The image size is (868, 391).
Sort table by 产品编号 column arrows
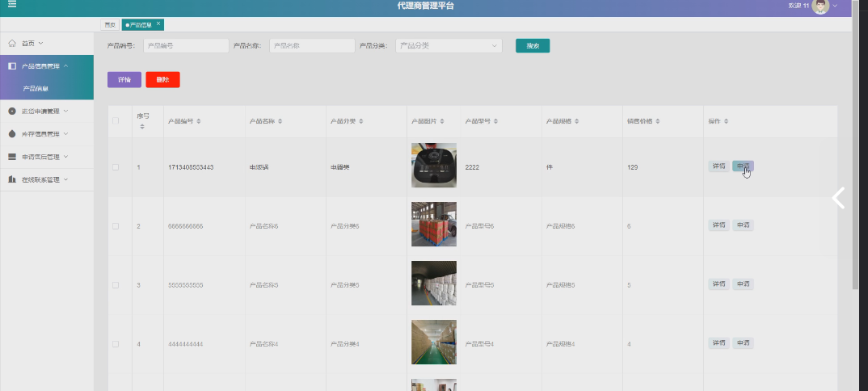(x=199, y=121)
